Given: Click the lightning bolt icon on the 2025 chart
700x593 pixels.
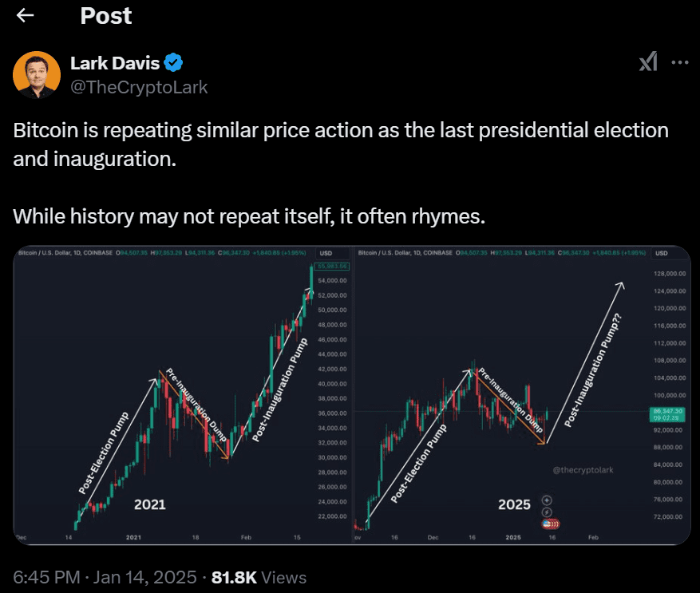Looking at the screenshot, I should tap(547, 512).
